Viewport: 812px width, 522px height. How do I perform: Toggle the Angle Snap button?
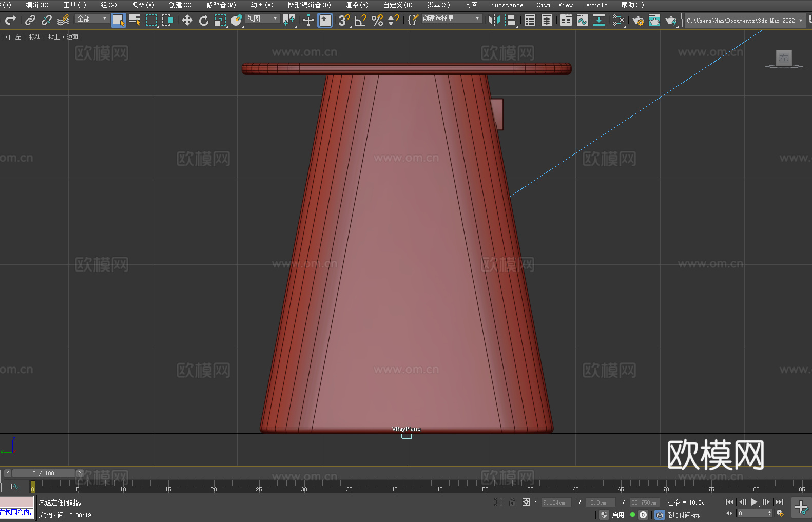361,20
